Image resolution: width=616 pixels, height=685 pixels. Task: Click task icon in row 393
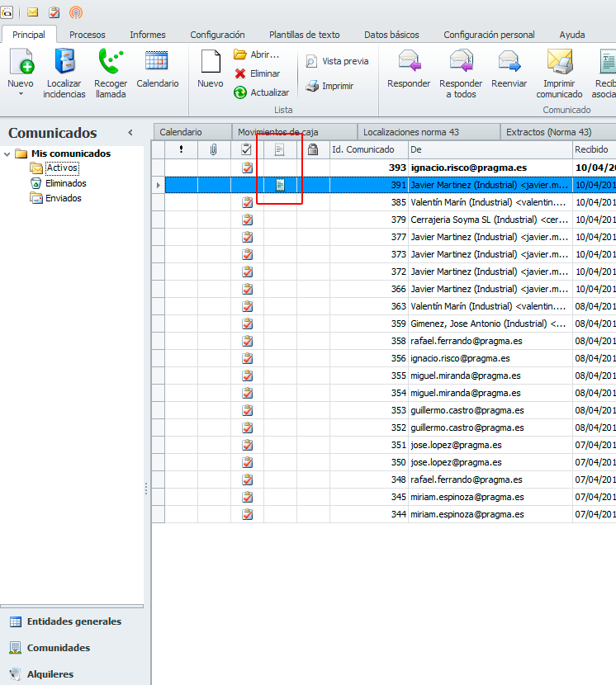[x=248, y=168]
